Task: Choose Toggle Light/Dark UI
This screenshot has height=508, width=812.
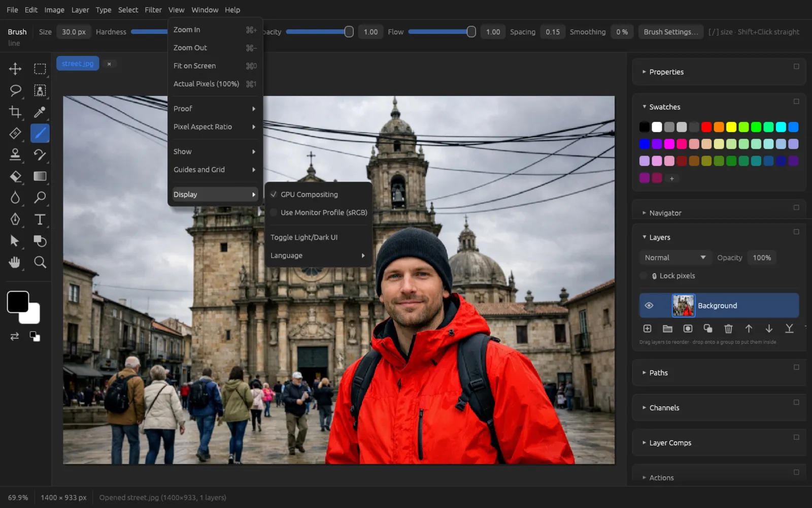Action: pos(319,237)
